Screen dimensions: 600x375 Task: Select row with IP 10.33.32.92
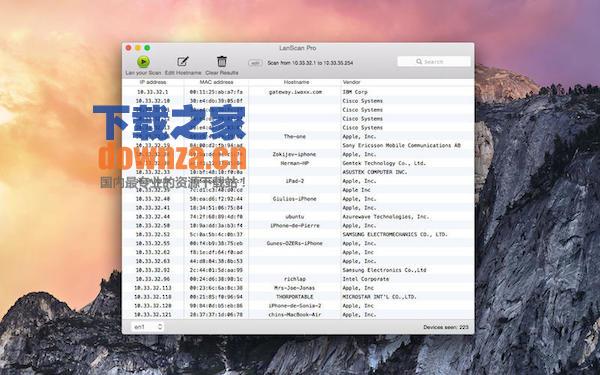[298, 270]
